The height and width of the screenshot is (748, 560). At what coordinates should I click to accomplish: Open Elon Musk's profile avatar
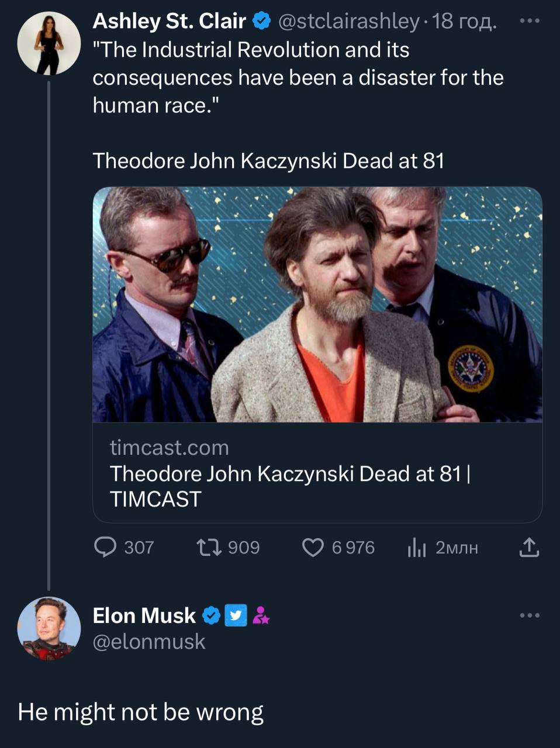coord(49,629)
